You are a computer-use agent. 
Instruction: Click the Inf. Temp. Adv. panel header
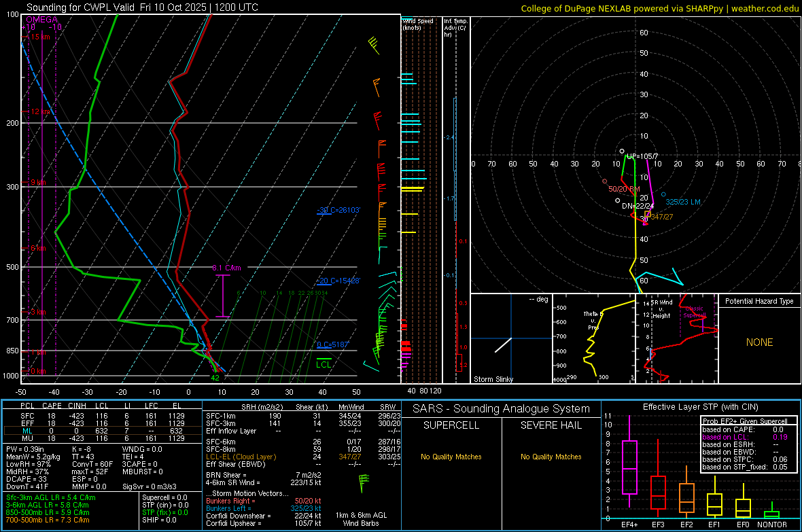455,28
